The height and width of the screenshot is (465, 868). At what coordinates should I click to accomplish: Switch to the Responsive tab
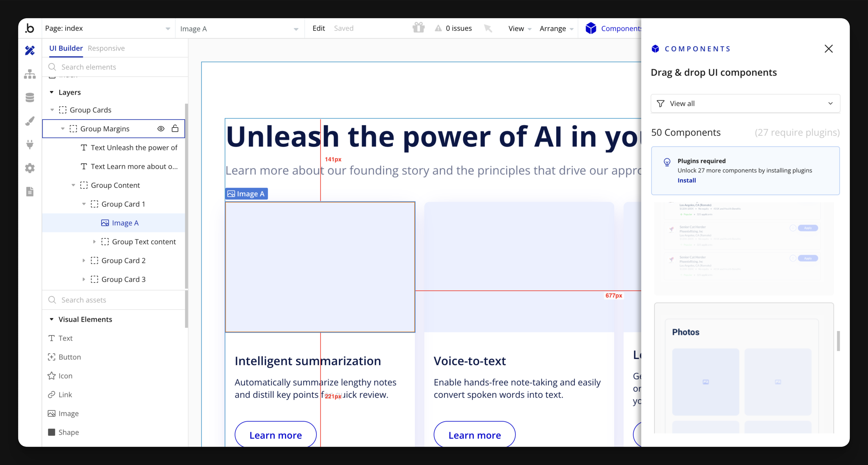pyautogui.click(x=106, y=48)
